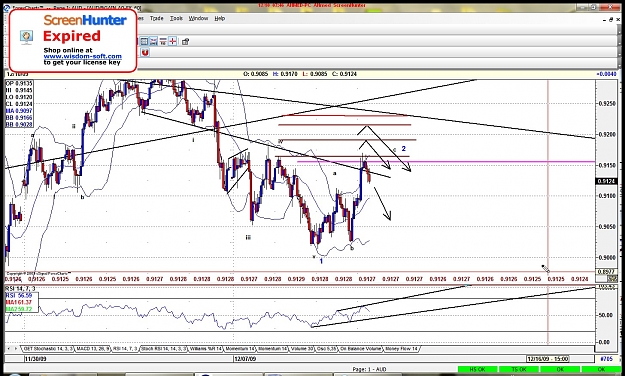
Task: Click the chart-with-red-cross toolbar icon
Action: point(153,41)
